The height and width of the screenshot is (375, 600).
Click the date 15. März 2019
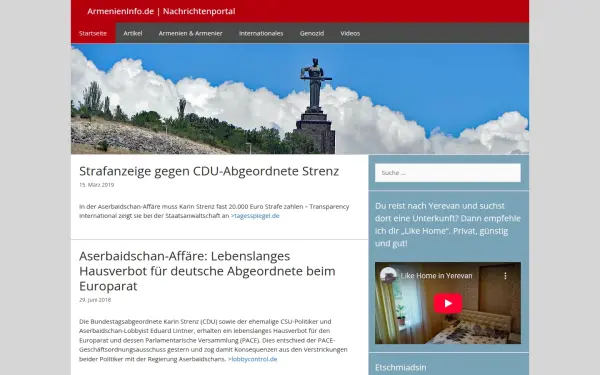pyautogui.click(x=96, y=185)
